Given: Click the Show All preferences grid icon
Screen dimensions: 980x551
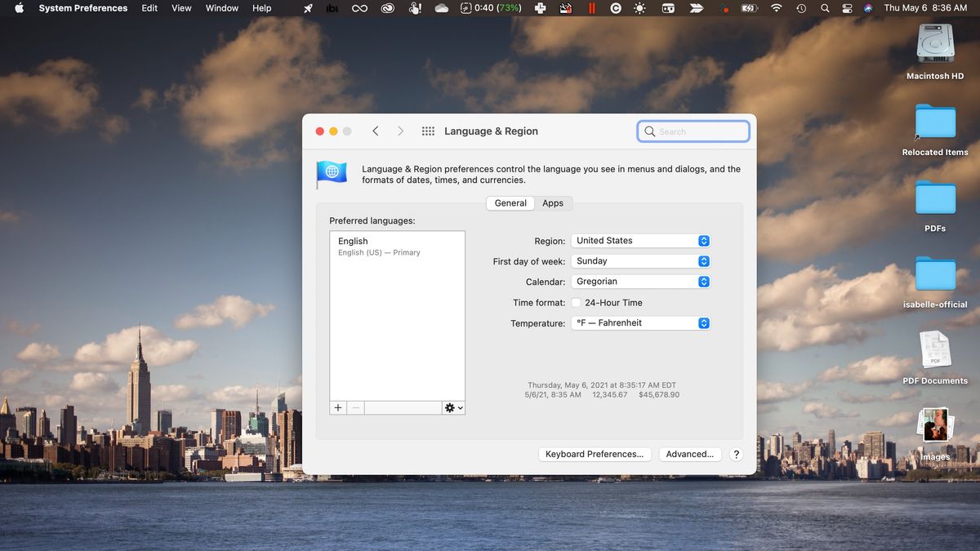Looking at the screenshot, I should point(428,131).
